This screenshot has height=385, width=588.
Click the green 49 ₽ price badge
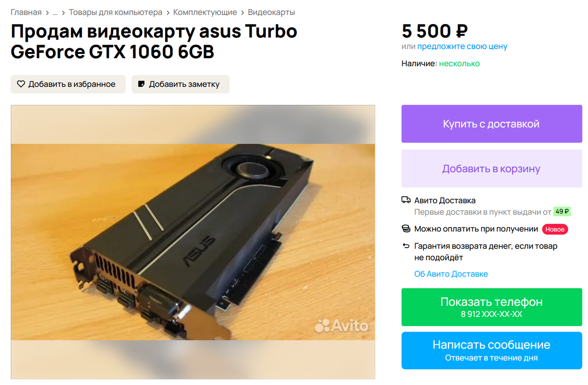562,212
